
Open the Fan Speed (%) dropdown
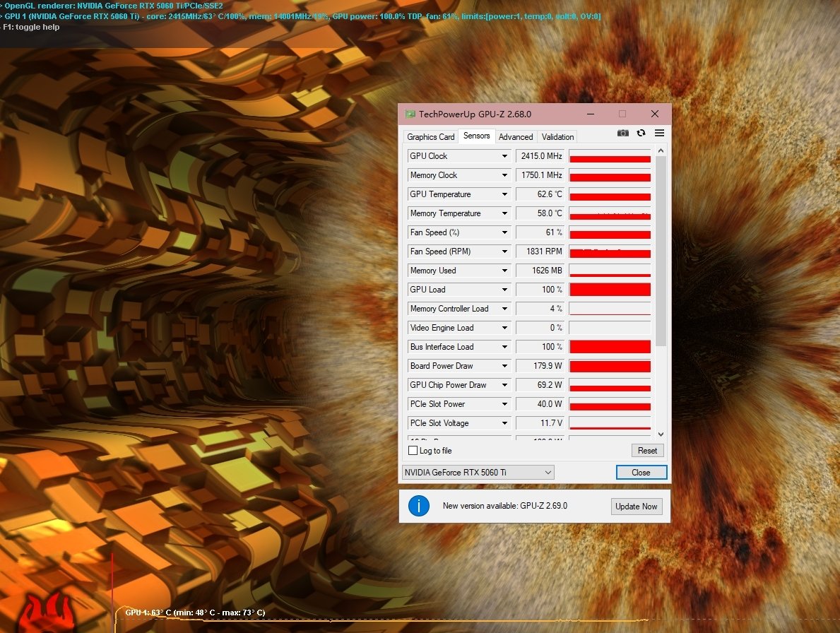504,232
